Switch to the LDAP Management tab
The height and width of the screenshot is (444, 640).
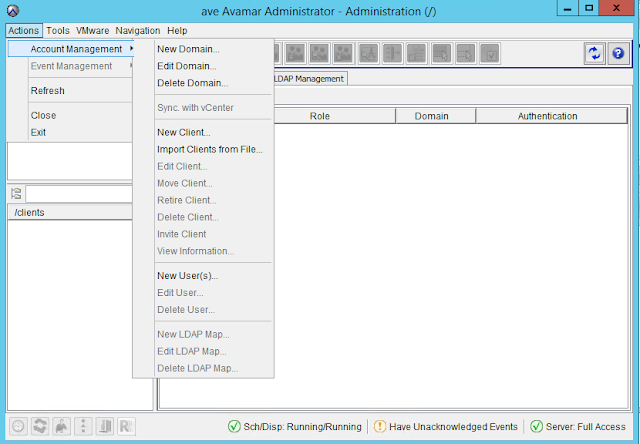pos(310,79)
